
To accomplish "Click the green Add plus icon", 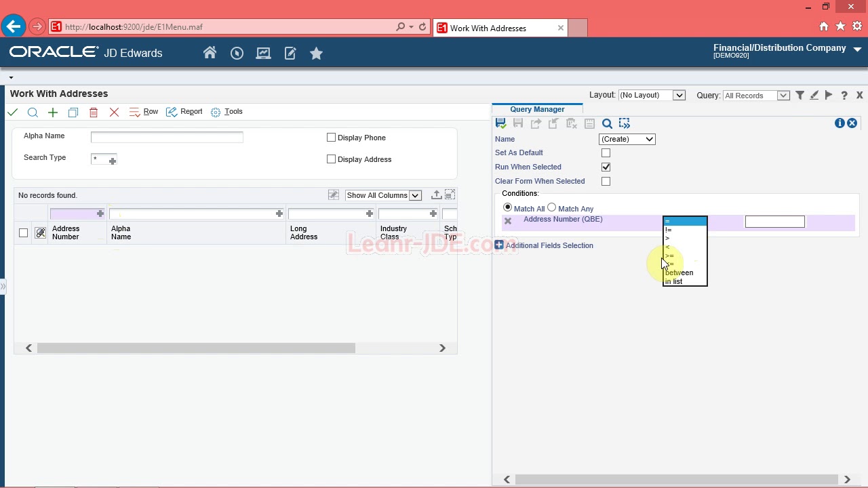I will coord(53,112).
